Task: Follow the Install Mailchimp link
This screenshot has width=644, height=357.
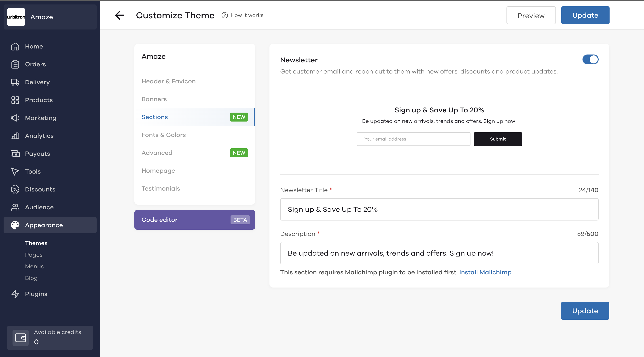Action: pyautogui.click(x=486, y=272)
